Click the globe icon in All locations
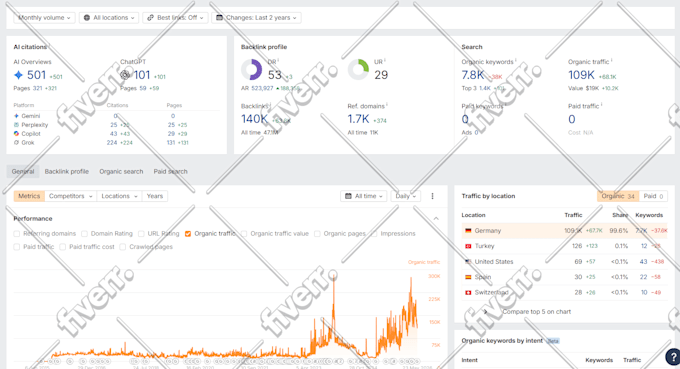Screen dimensions: 680x369 pos(87,18)
